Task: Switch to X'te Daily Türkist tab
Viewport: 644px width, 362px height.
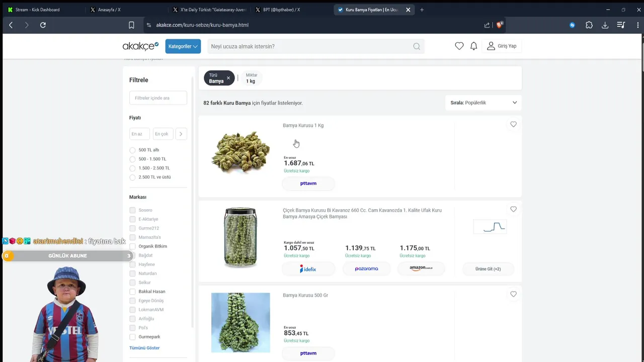Action: [x=209, y=10]
